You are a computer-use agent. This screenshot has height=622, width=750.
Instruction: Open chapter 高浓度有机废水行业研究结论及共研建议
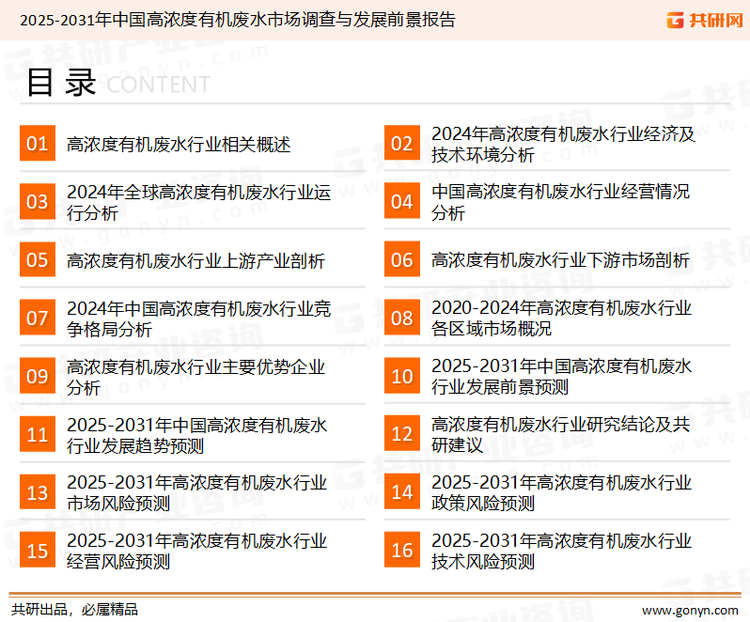561,434
